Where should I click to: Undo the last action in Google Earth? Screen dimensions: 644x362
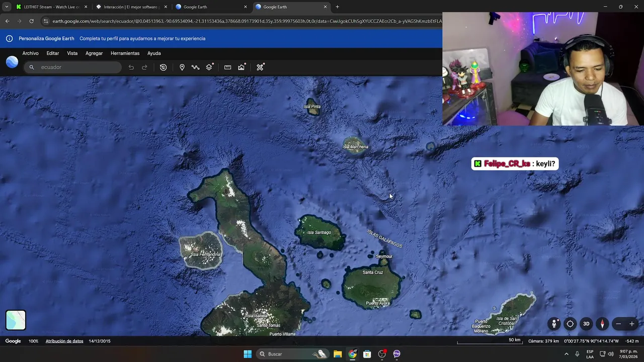click(x=131, y=67)
